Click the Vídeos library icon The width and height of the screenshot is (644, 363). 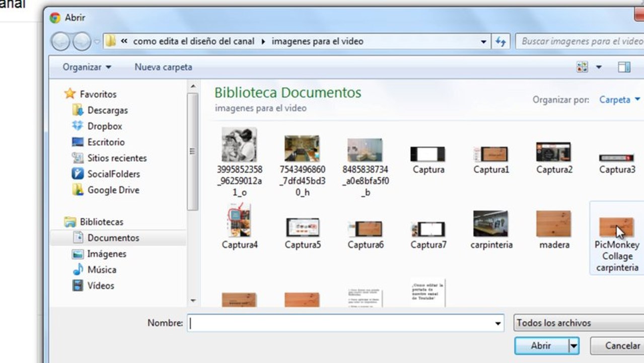coord(78,285)
